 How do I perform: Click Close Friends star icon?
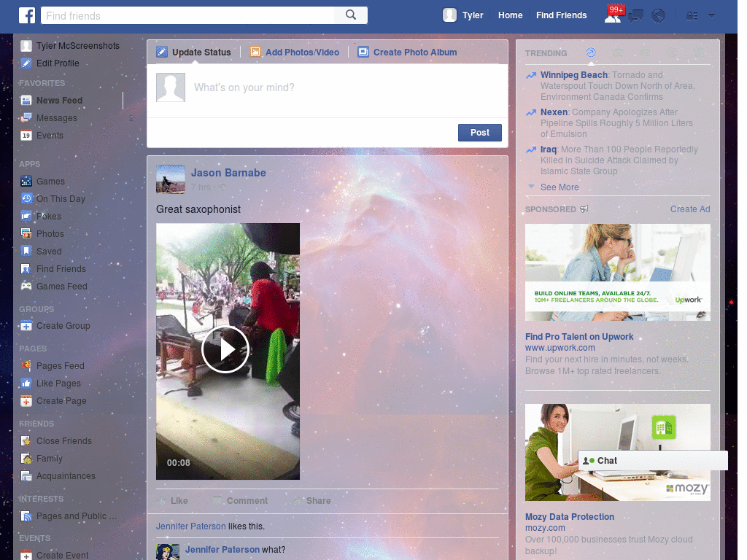point(26,441)
